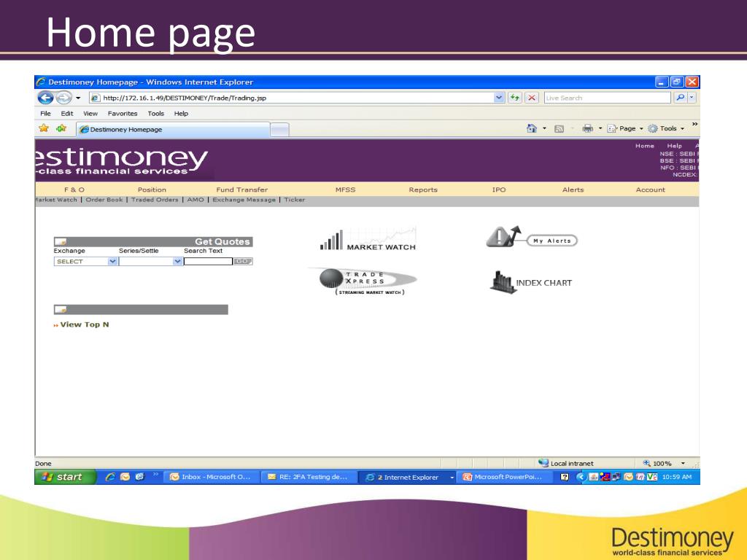The image size is (747, 560).
Task: Click the Stop loading X icon
Action: pyautogui.click(x=532, y=98)
